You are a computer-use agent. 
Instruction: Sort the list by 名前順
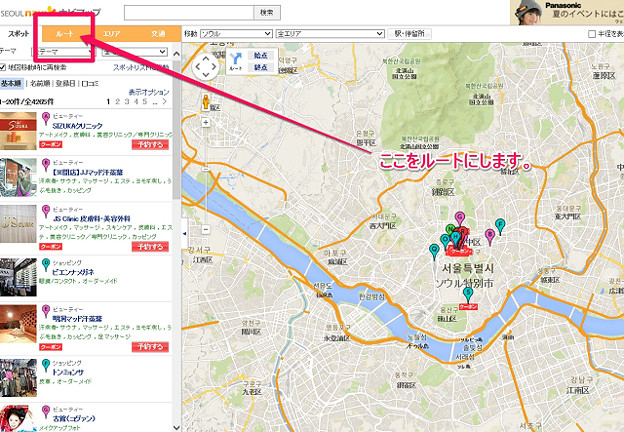tap(40, 84)
